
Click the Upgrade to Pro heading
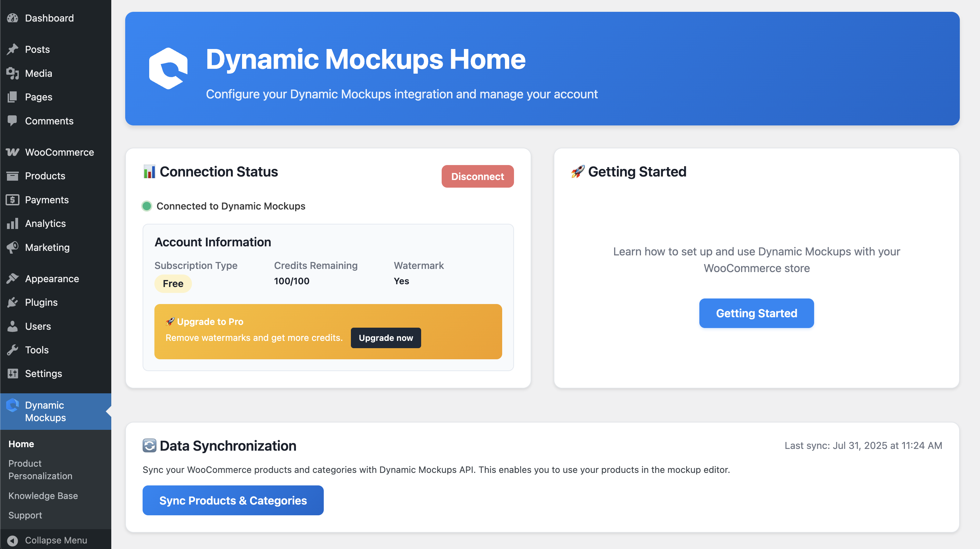[210, 322]
